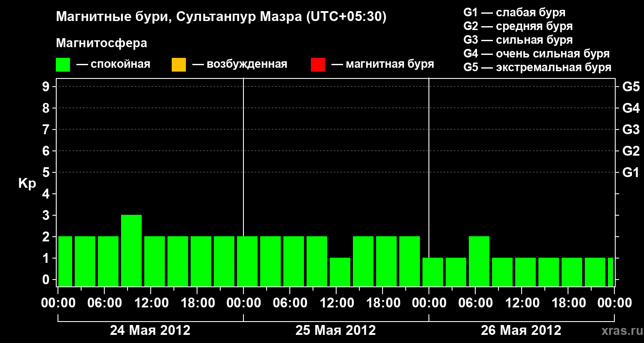Click the tallest bar with Kp 3 on 24 May
The height and width of the screenshot is (343, 644).
point(131,250)
